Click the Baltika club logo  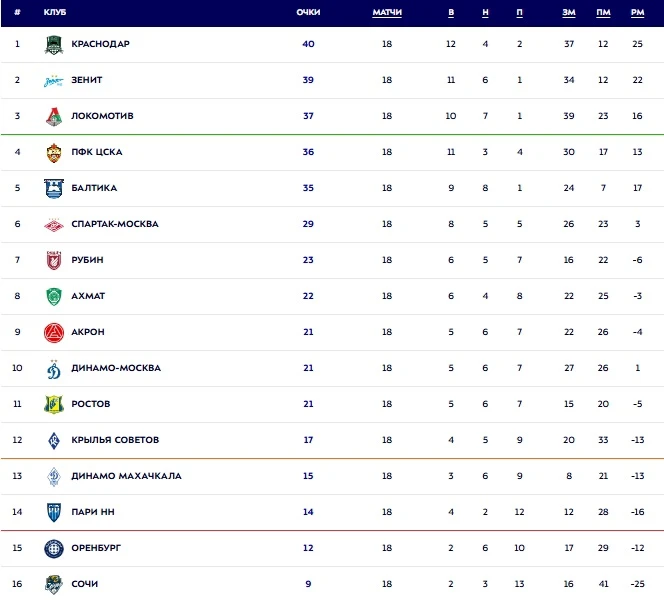[x=53, y=188]
